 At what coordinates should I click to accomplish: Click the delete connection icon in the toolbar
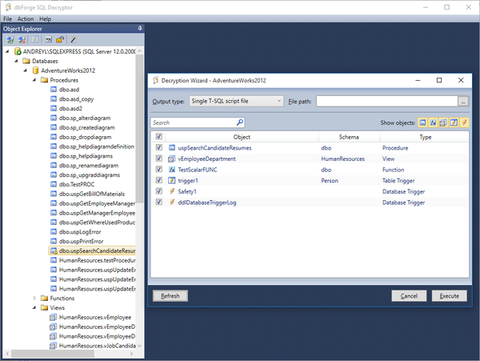tap(22, 40)
